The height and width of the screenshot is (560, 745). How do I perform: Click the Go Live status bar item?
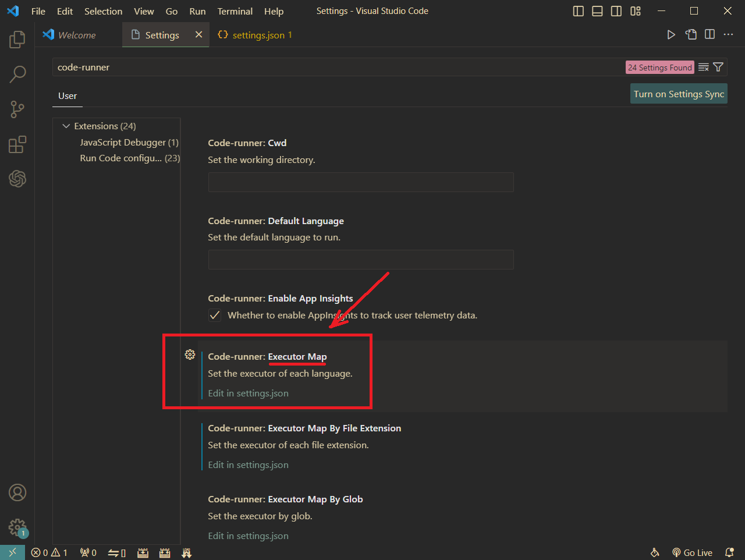pyautogui.click(x=693, y=552)
